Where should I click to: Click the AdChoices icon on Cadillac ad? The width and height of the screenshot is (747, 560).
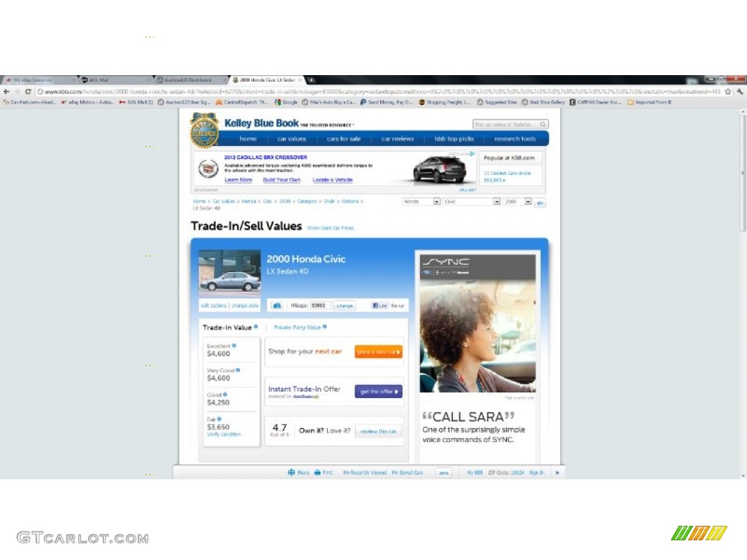(x=472, y=154)
